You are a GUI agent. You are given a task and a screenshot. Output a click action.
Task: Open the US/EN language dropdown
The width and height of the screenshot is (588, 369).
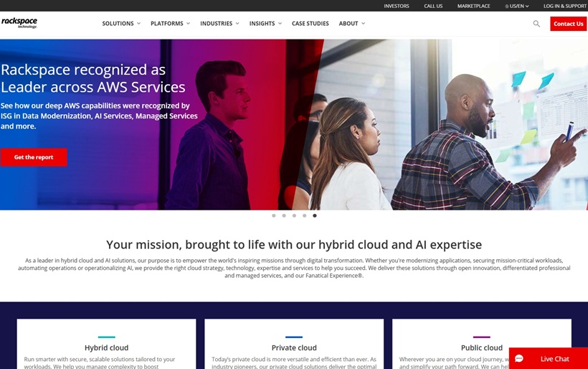[x=517, y=6]
